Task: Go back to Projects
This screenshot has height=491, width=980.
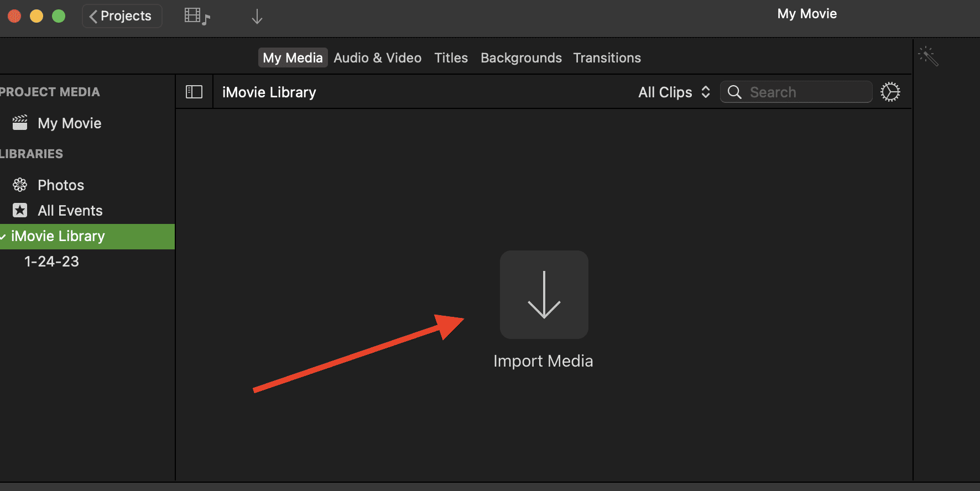Action: pyautogui.click(x=122, y=16)
